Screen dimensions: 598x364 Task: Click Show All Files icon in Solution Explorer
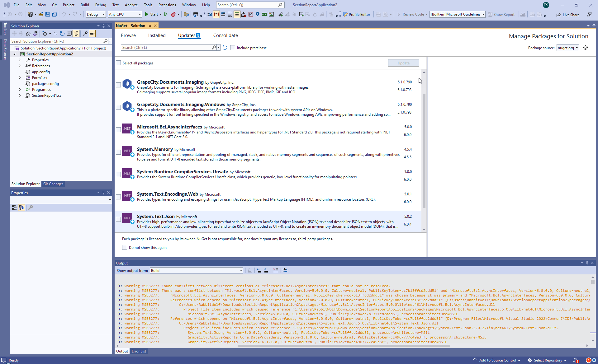(x=76, y=34)
